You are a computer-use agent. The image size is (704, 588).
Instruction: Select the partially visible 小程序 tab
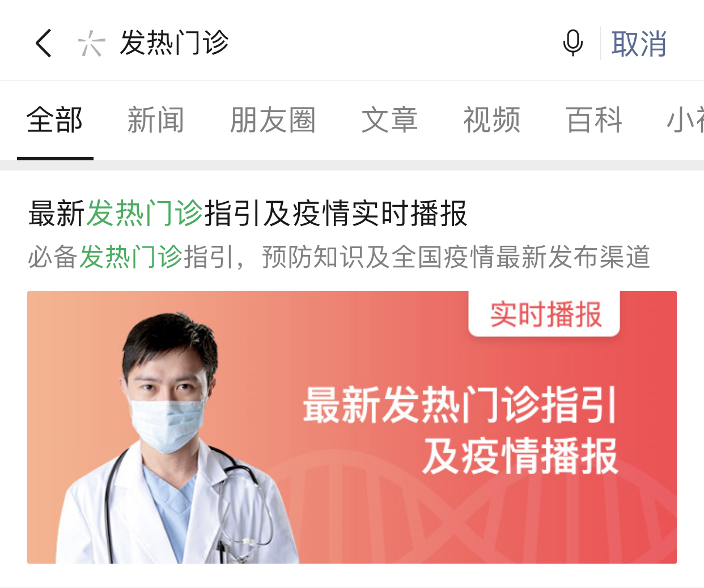click(x=685, y=120)
